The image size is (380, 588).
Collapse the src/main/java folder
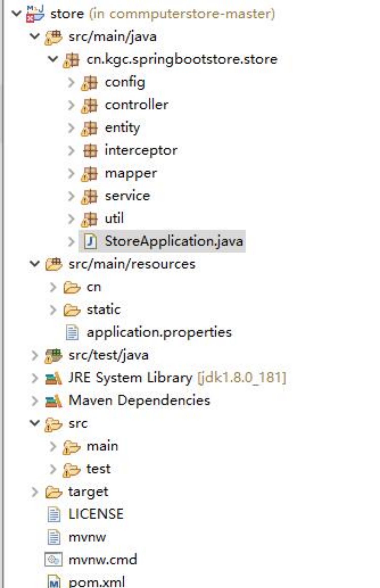[35, 36]
